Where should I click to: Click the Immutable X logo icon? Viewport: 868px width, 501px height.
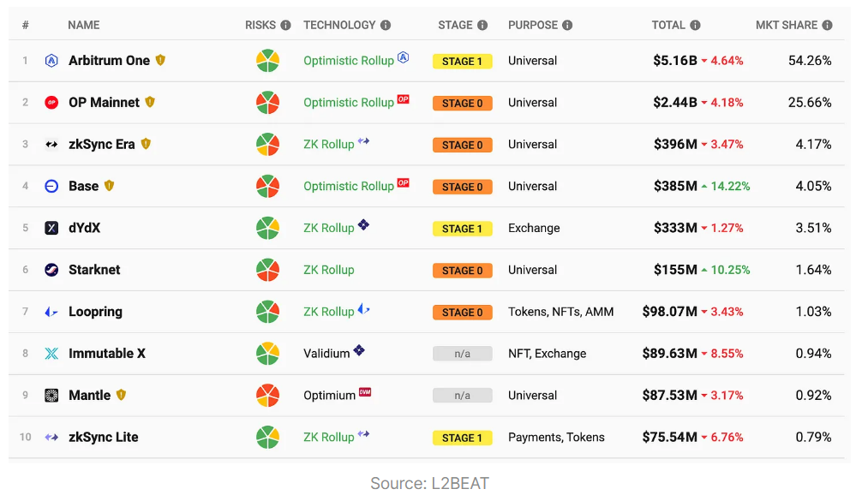(51, 353)
